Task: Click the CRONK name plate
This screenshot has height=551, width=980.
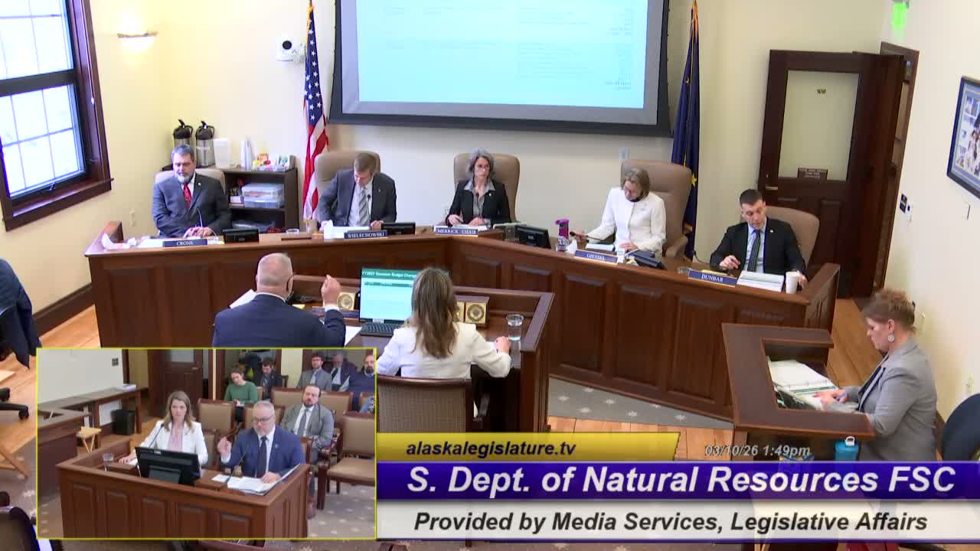Action: tap(184, 243)
